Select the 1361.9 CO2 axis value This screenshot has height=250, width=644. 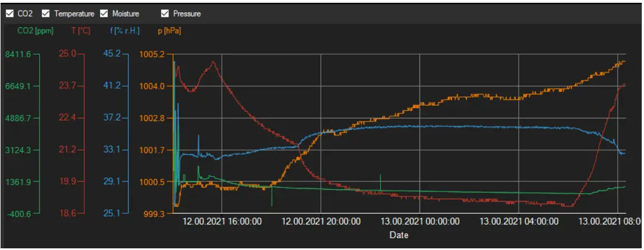(x=17, y=182)
